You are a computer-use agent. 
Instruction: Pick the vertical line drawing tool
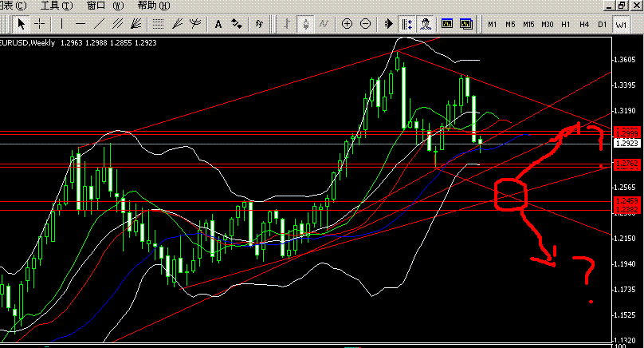(x=61, y=24)
